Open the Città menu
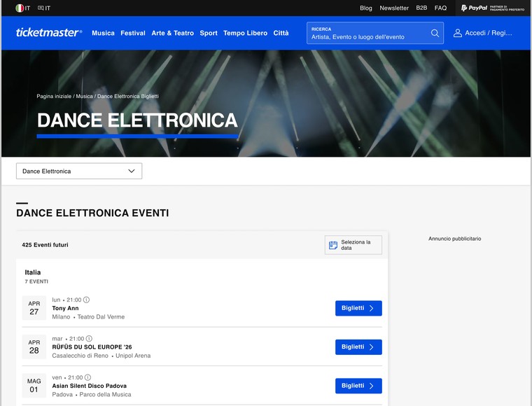532x406 pixels. (x=281, y=33)
